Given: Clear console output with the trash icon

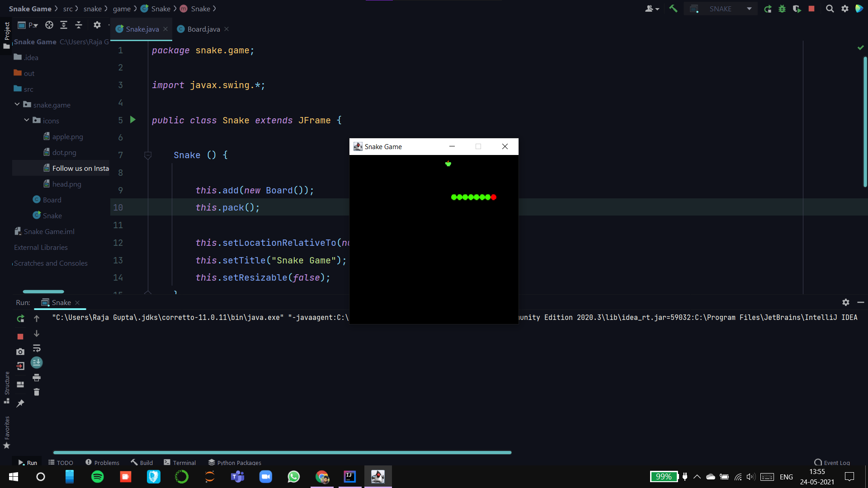Looking at the screenshot, I should 37,392.
